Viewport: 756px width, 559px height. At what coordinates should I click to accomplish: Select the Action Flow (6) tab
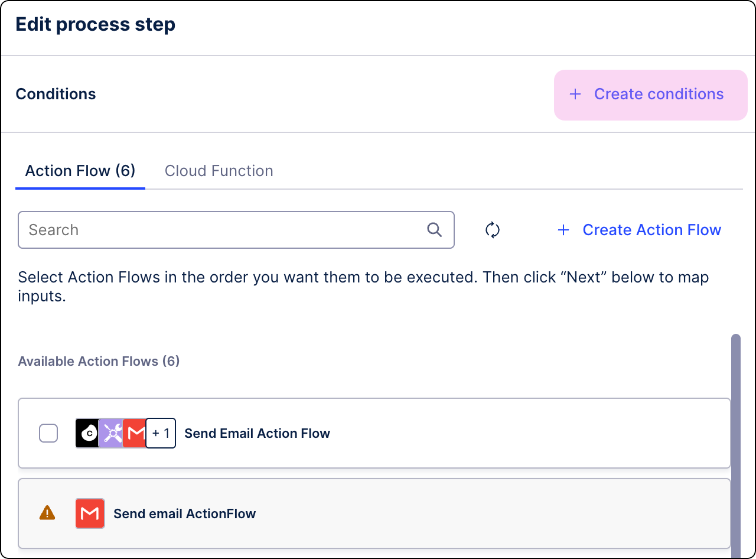80,171
